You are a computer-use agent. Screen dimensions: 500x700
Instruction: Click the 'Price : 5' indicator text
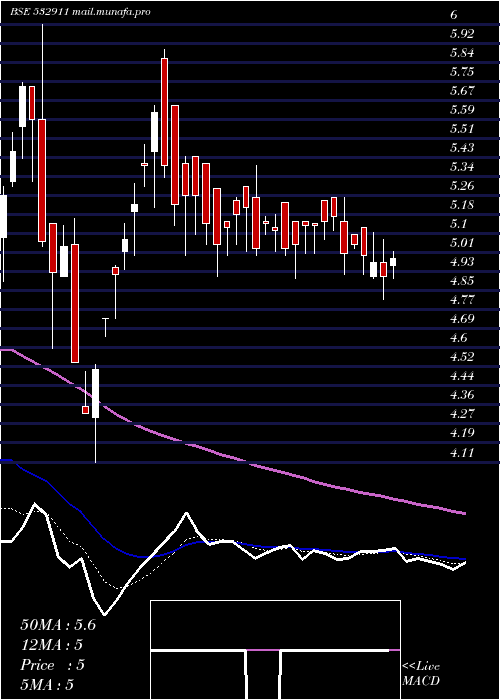(52, 665)
